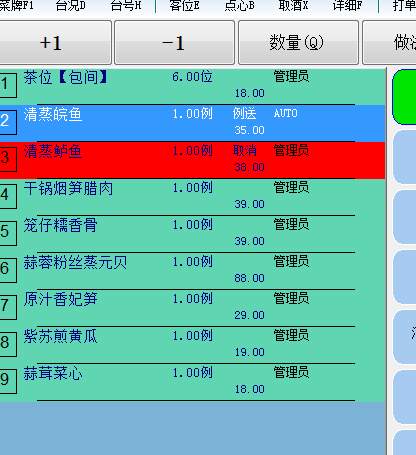Open the 数量(Q) quantity button
Screen dimensions: 416x455
point(298,42)
